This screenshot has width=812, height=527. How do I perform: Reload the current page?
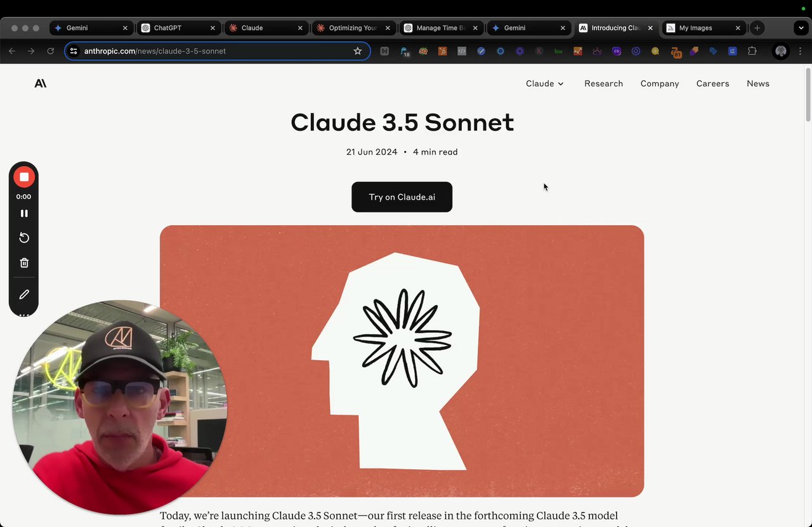coord(51,51)
